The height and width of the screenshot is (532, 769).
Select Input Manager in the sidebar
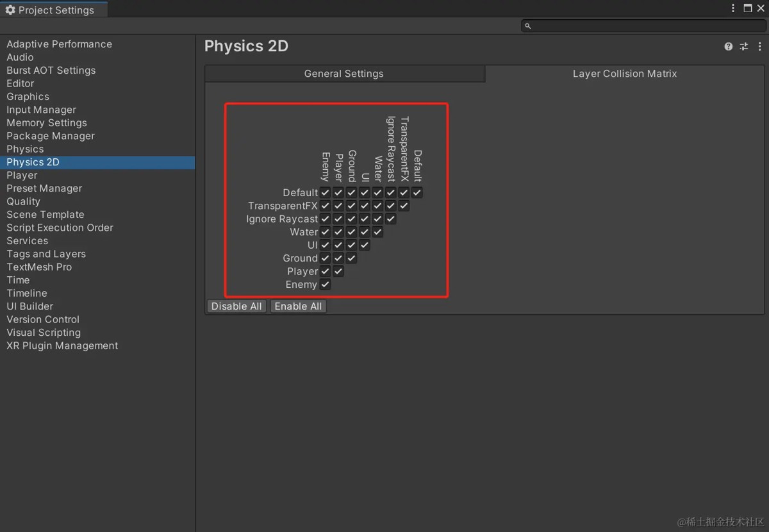pyautogui.click(x=41, y=110)
